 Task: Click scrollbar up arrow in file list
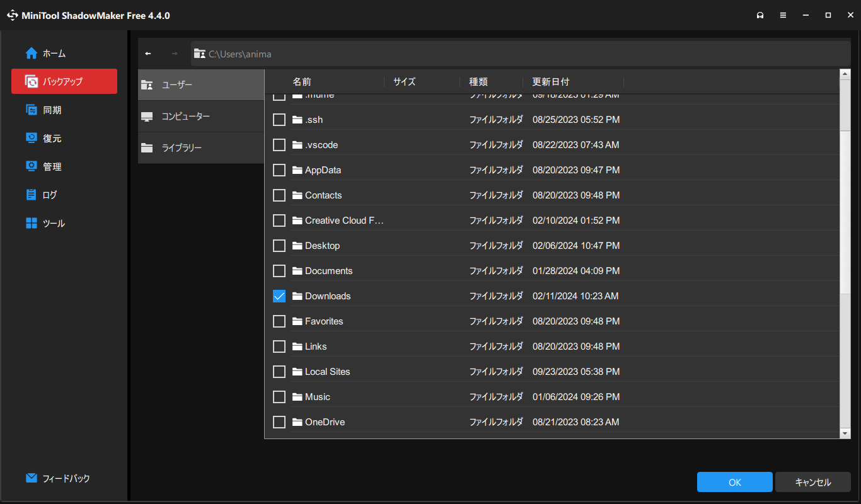(845, 74)
